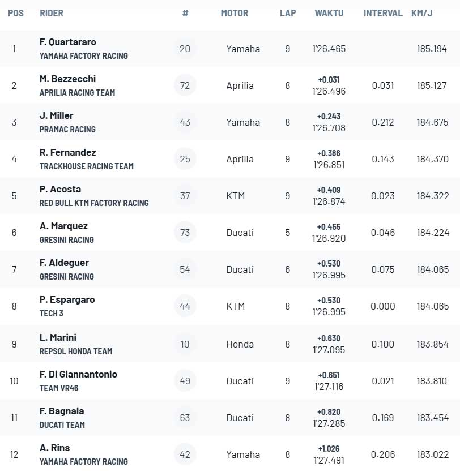Sort by the KM/J column header
This screenshot has width=460, height=476.
423,13
